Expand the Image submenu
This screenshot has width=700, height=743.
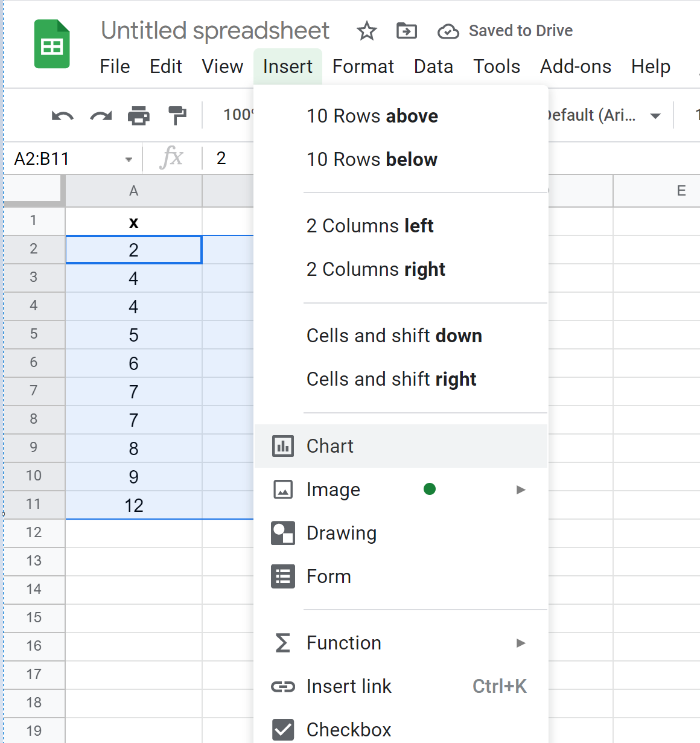click(x=520, y=489)
